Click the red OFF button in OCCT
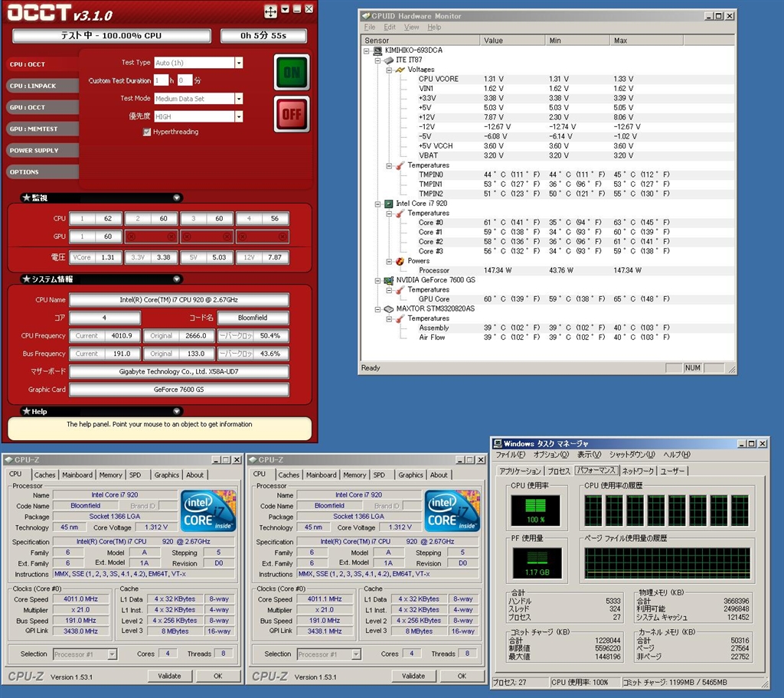This screenshot has width=784, height=698. click(292, 115)
